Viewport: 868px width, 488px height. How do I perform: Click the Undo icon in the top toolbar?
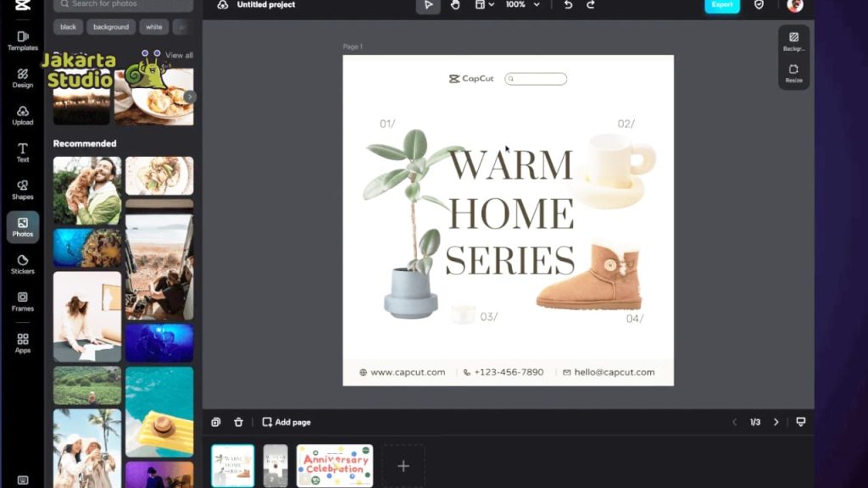pos(566,5)
